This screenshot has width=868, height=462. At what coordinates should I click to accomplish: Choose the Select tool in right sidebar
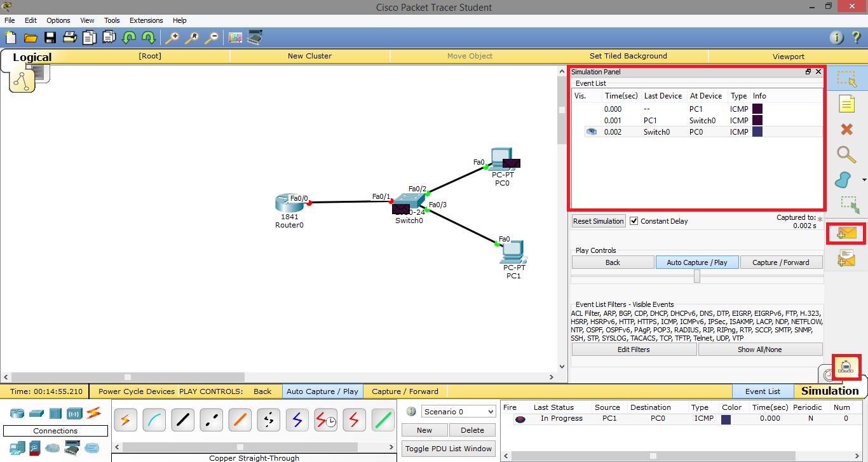coord(846,78)
